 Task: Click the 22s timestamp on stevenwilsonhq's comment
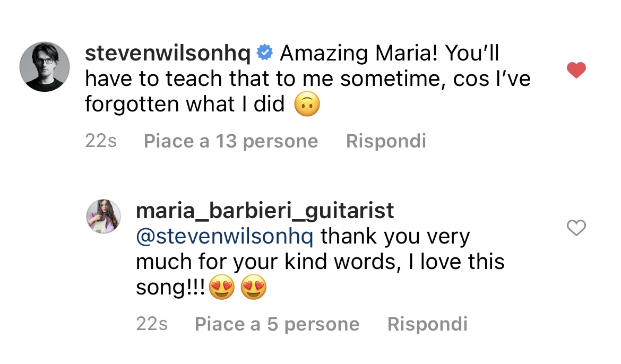coord(101,141)
